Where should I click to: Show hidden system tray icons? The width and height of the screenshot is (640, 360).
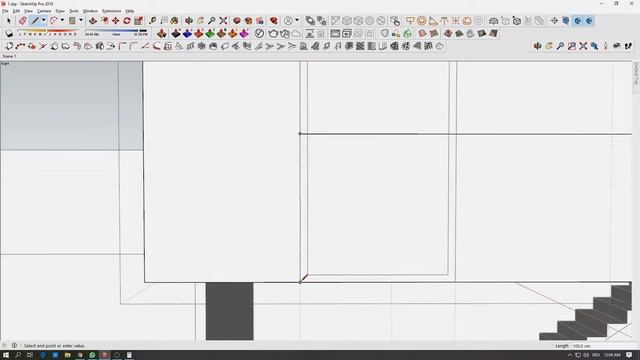570,355
